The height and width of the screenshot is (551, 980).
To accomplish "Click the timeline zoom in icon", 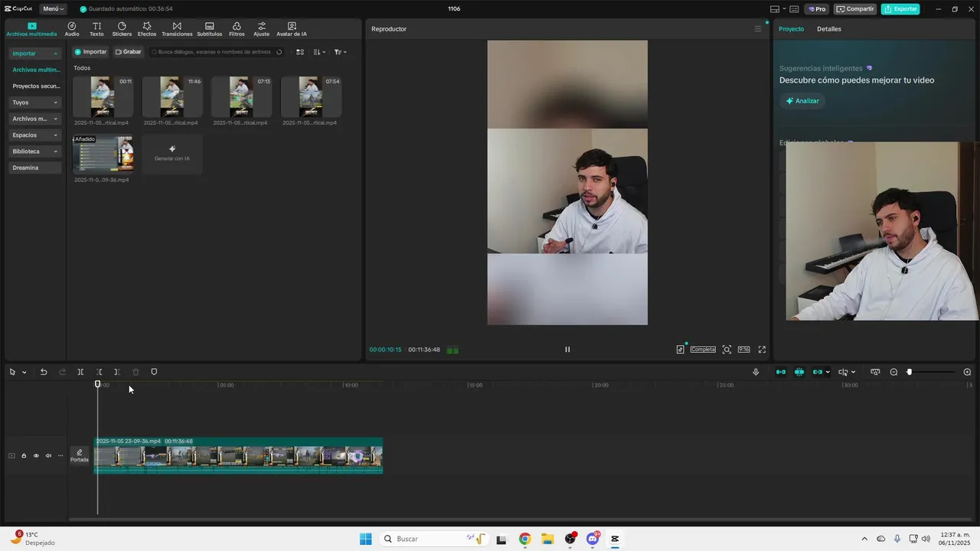I will pos(967,372).
